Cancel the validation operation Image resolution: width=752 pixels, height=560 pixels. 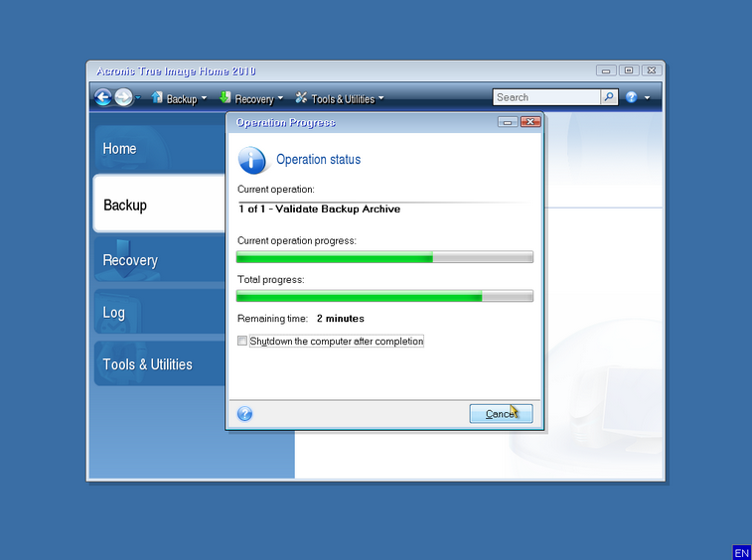pyautogui.click(x=501, y=414)
